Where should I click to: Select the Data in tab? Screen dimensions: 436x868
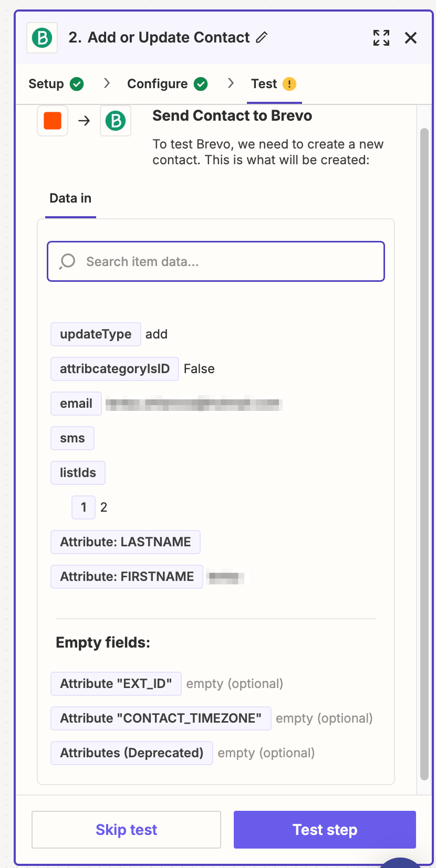coord(70,198)
